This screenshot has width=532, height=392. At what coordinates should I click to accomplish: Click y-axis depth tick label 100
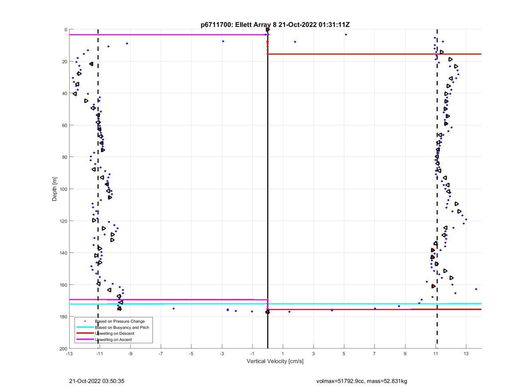coord(63,189)
